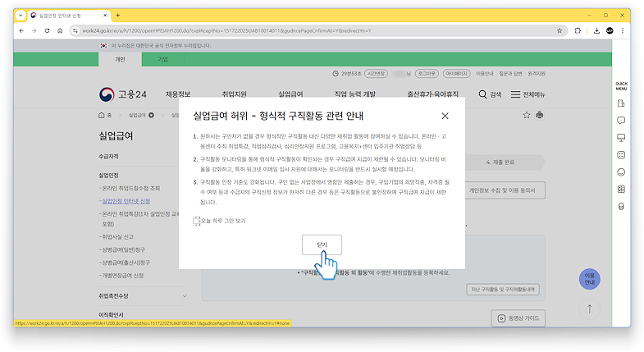
Task: Open the browser downloads icon
Action: click(596, 31)
